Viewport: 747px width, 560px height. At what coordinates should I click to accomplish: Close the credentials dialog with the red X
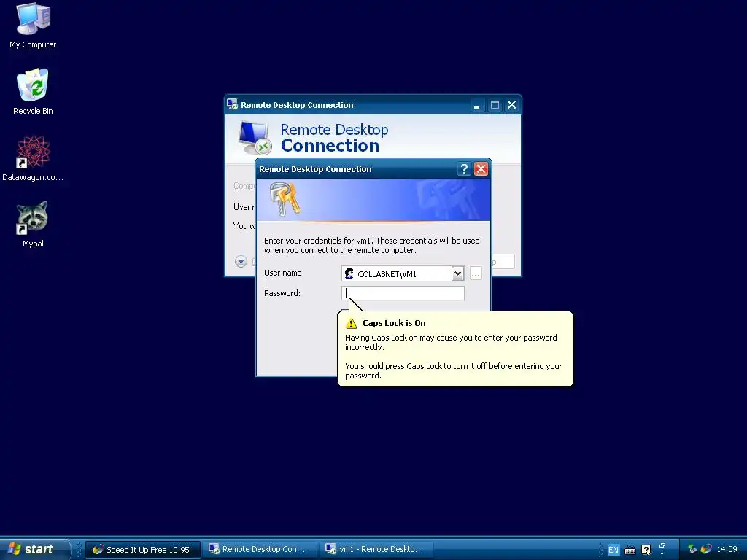tap(481, 169)
